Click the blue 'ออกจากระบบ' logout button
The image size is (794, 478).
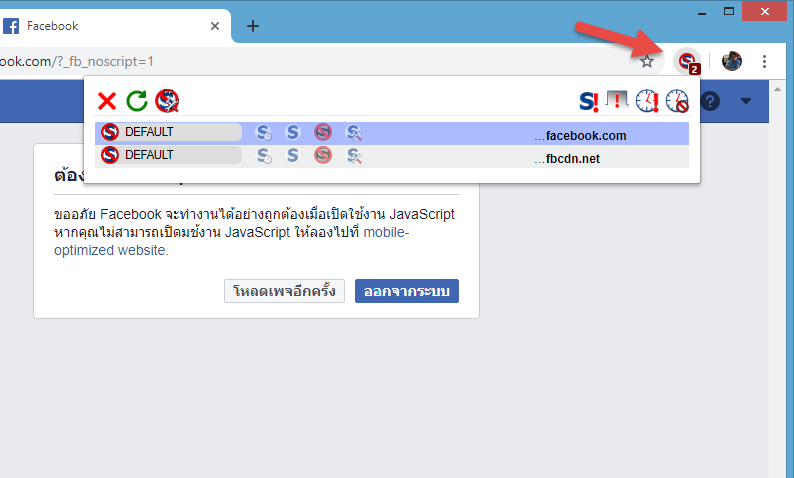(406, 291)
